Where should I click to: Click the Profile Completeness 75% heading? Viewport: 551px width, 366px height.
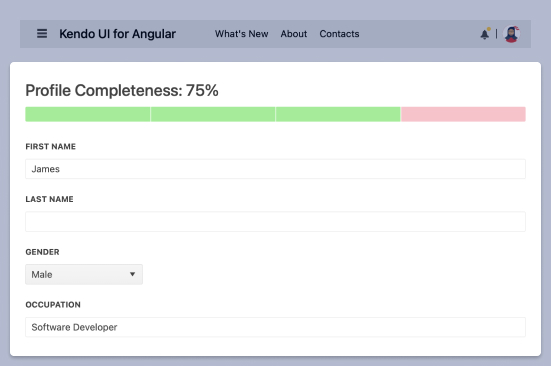point(122,91)
